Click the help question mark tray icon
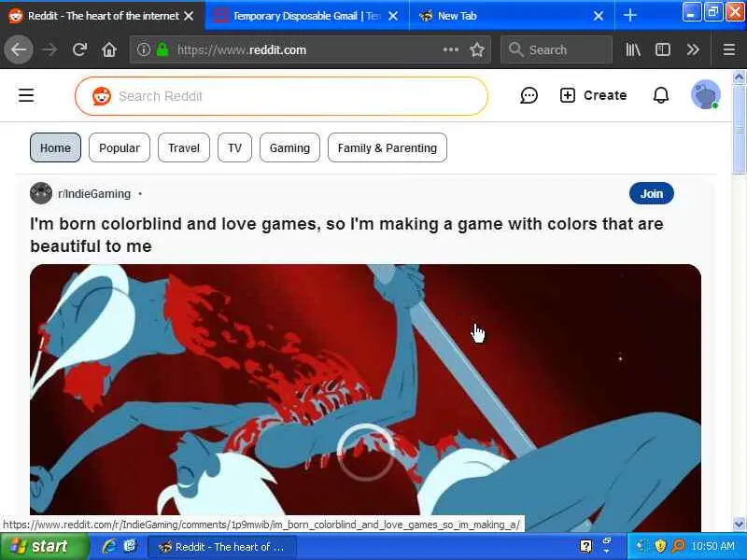The width and height of the screenshot is (747, 560). (x=585, y=546)
